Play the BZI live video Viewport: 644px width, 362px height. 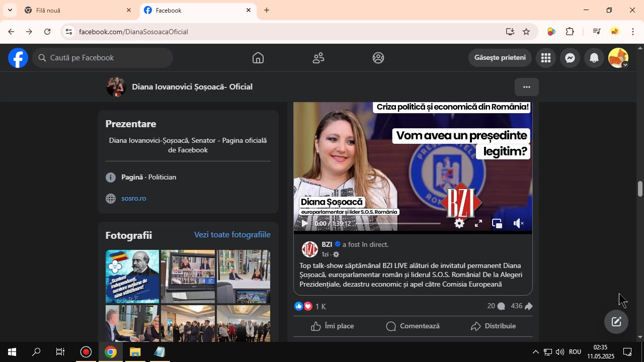[304, 223]
